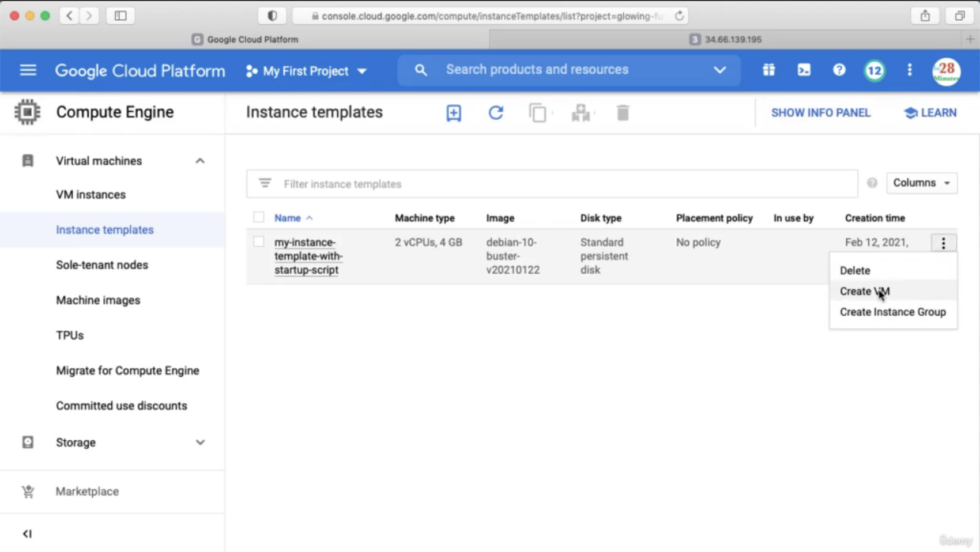Click the LEARN button
The height and width of the screenshot is (552, 980).
(x=930, y=113)
